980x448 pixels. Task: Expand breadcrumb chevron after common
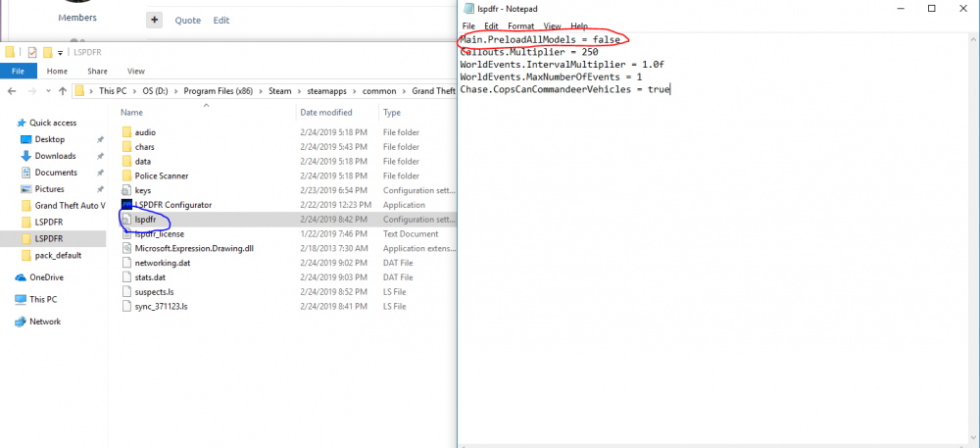coord(404,91)
